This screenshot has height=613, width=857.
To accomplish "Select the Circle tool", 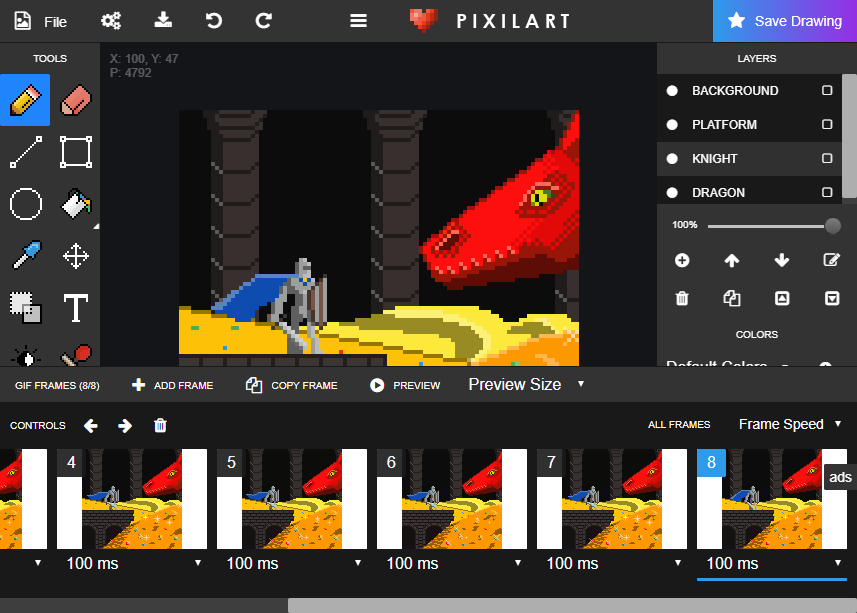I will click(24, 204).
